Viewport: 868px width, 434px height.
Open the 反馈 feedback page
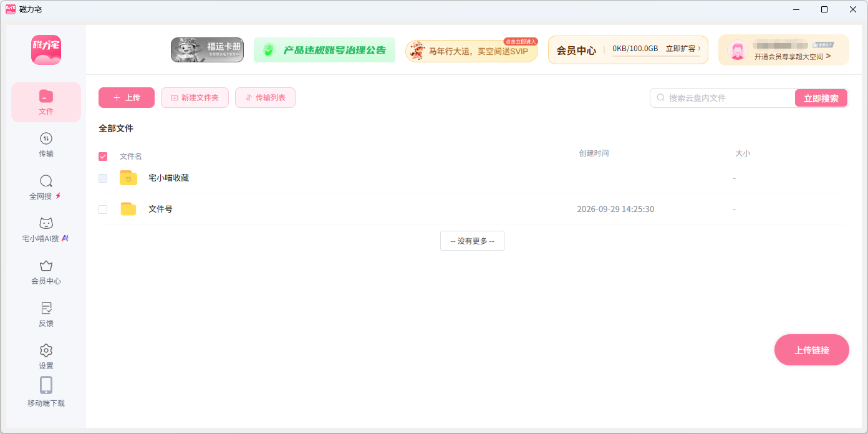tap(46, 314)
